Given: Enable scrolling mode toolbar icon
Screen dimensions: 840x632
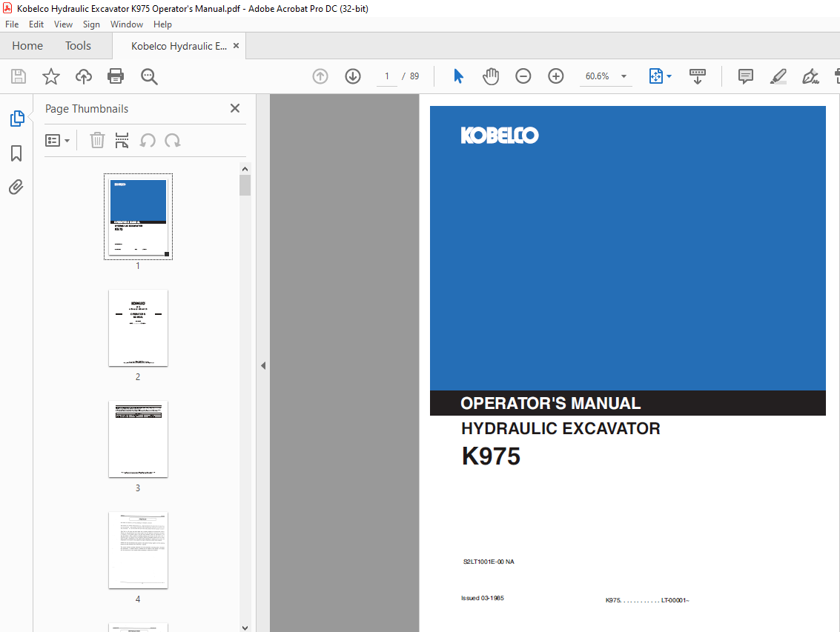Looking at the screenshot, I should pyautogui.click(x=698, y=76).
